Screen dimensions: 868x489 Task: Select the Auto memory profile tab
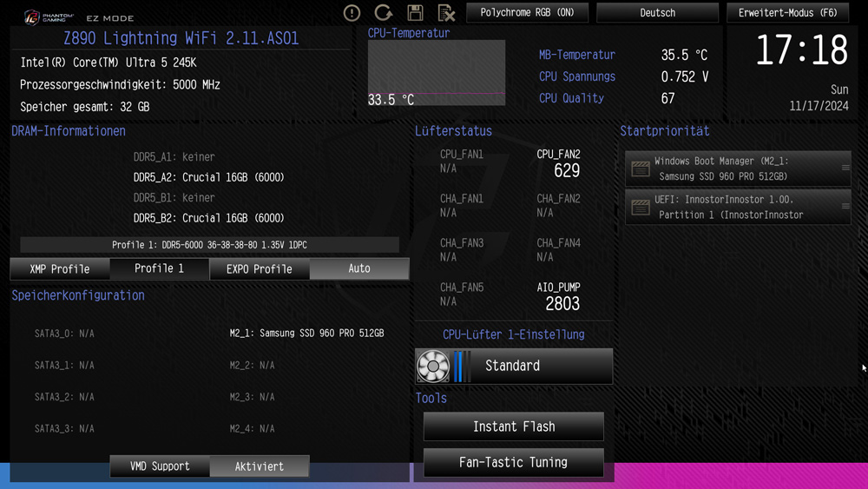[359, 268]
